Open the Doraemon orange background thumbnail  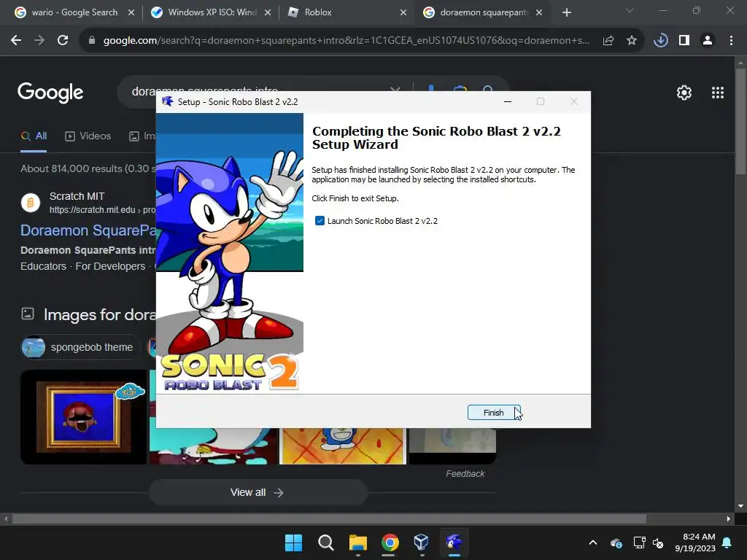343,446
